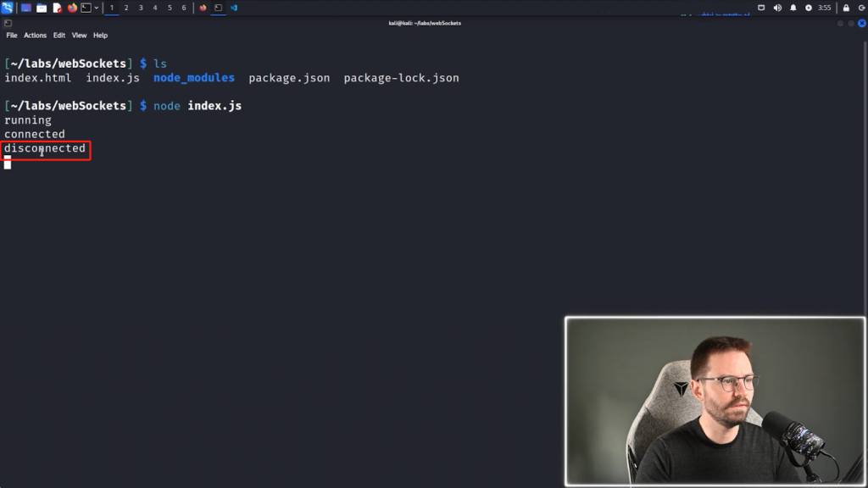Click the show desktop panel icon

(26, 8)
